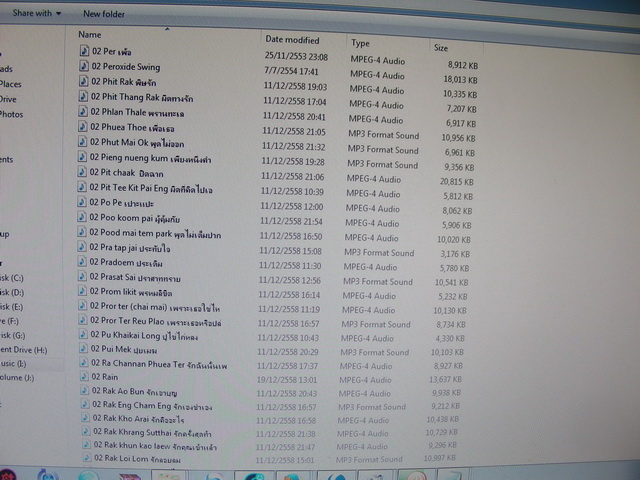Open Places in navigation pane
Screen dimensions: 640x480
click(x=10, y=84)
